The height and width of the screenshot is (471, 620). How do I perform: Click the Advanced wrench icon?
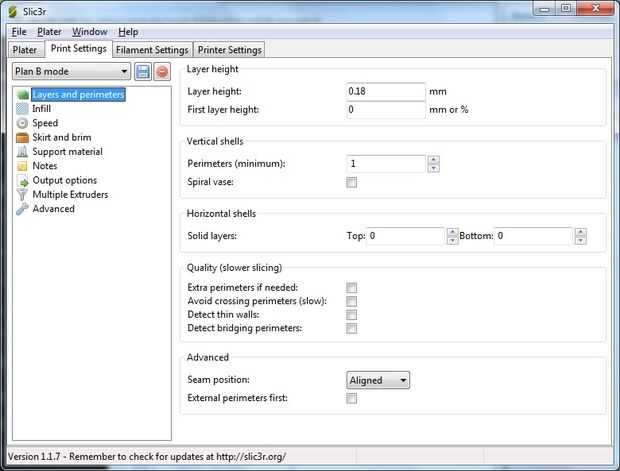pyautogui.click(x=22, y=209)
